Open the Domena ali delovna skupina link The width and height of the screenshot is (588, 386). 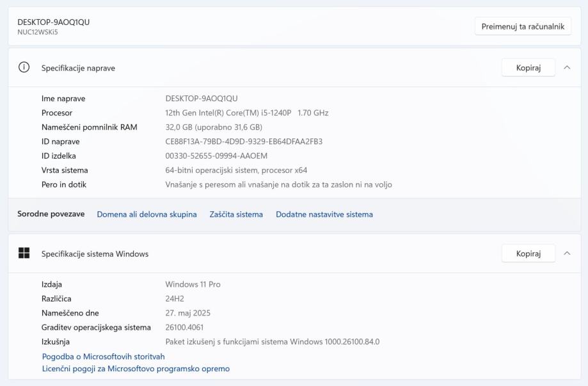click(x=147, y=214)
